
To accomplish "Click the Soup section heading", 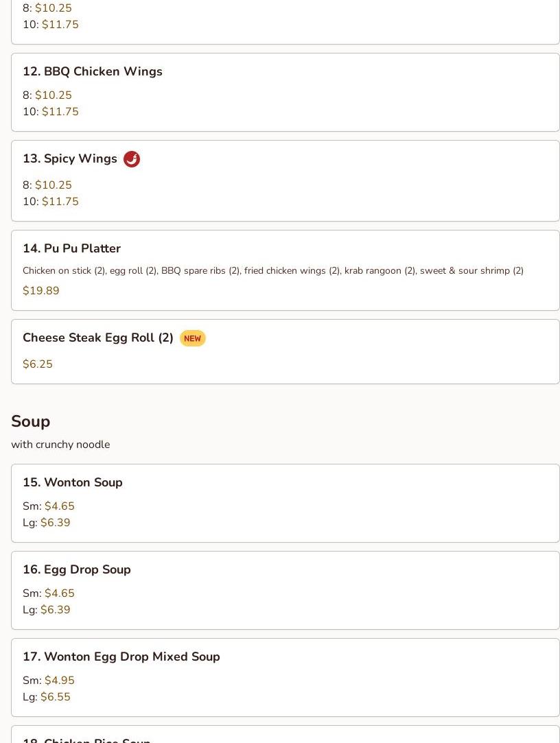I will coord(31,421).
